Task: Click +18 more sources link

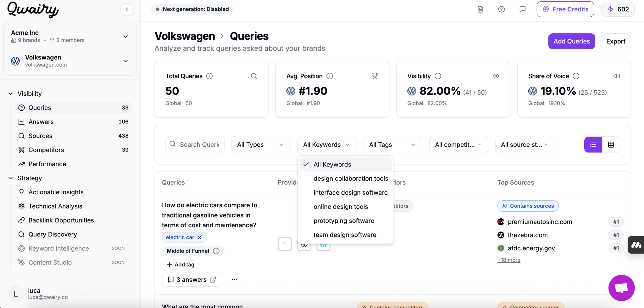Action: pos(509,260)
